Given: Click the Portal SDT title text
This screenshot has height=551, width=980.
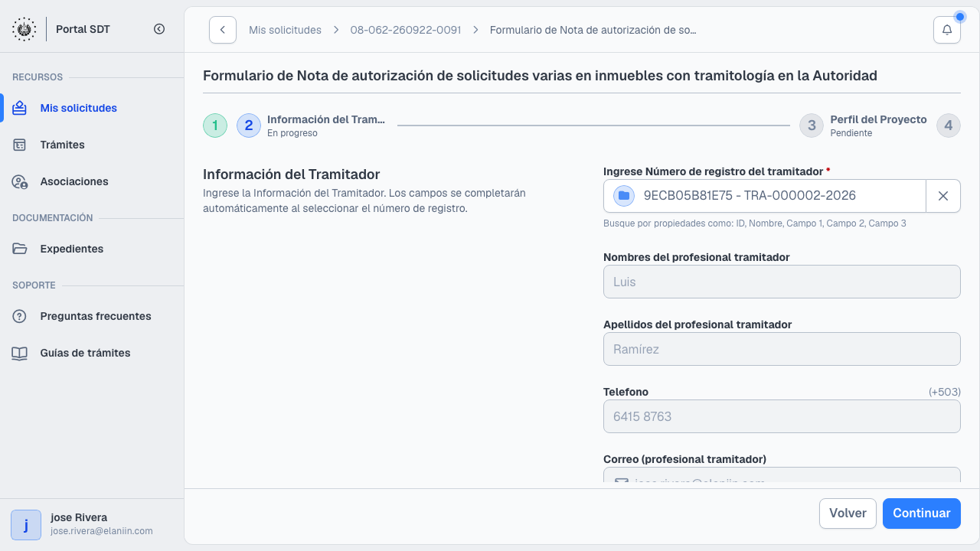Looking at the screenshot, I should pos(83,29).
